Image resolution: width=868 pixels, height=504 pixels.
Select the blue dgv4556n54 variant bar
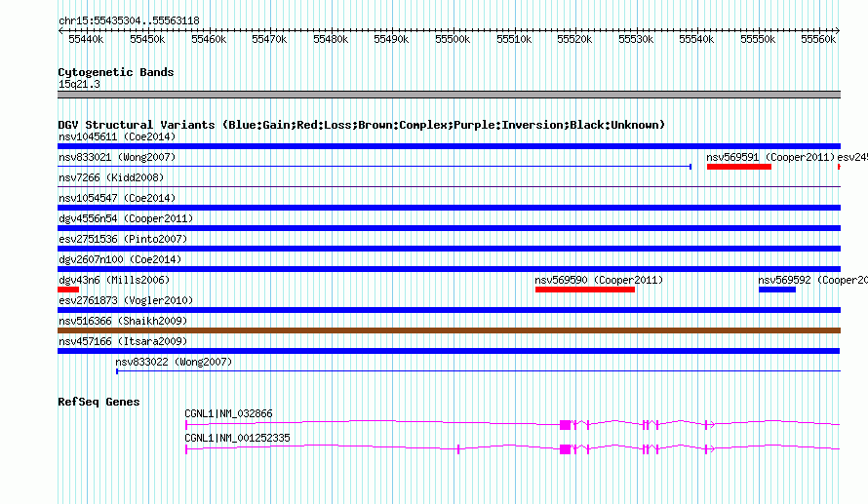tap(449, 228)
